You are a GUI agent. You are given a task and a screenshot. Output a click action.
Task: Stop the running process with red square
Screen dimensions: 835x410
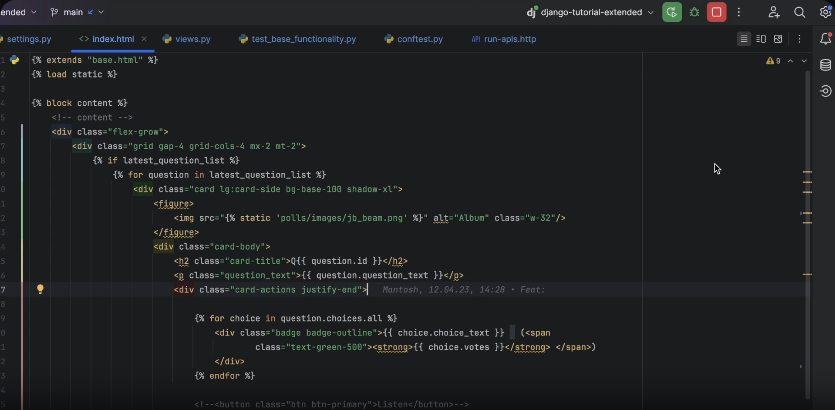click(x=716, y=12)
